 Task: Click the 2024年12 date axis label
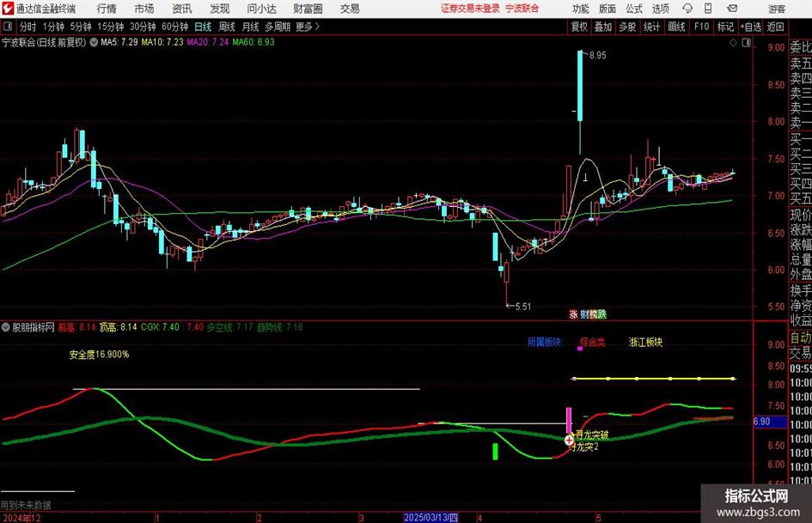(21, 518)
